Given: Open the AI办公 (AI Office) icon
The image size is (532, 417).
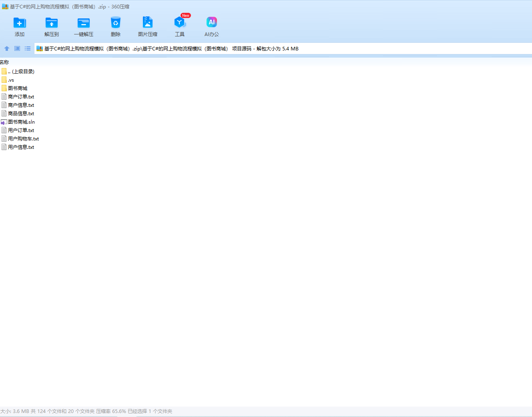Looking at the screenshot, I should coord(212,22).
